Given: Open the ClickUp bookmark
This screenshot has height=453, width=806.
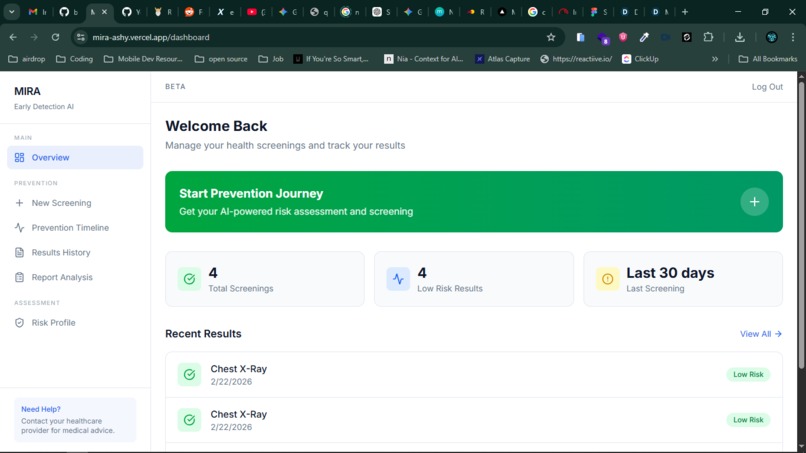Looking at the screenshot, I should [x=640, y=59].
